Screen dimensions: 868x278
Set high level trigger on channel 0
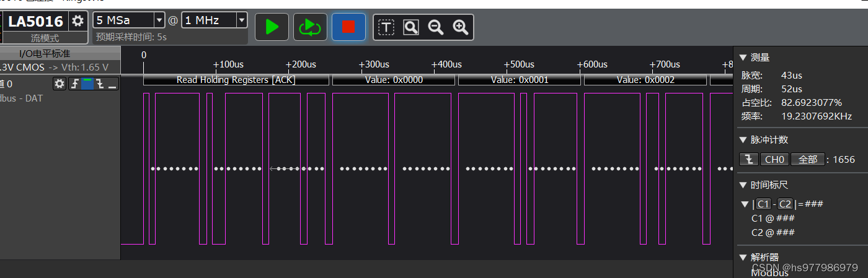(x=87, y=84)
